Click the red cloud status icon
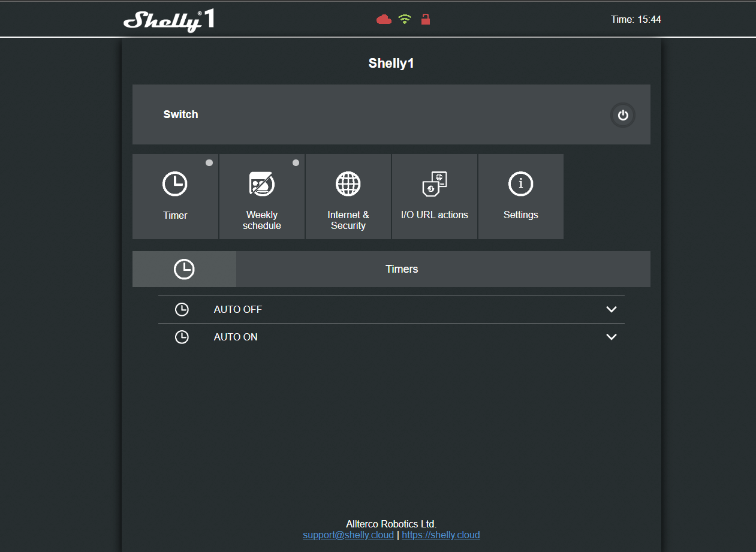Image resolution: width=756 pixels, height=552 pixels. click(384, 20)
